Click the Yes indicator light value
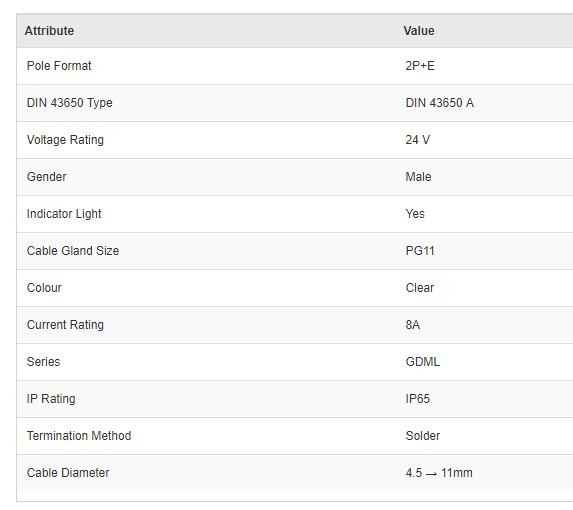 click(x=415, y=214)
